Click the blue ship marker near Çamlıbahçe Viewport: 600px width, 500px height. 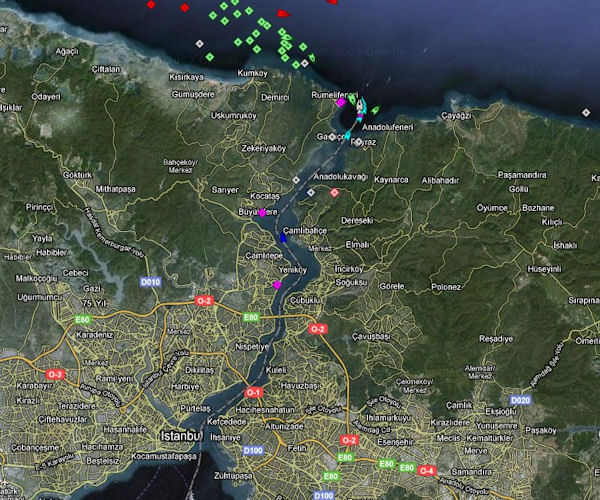pyautogui.click(x=283, y=238)
